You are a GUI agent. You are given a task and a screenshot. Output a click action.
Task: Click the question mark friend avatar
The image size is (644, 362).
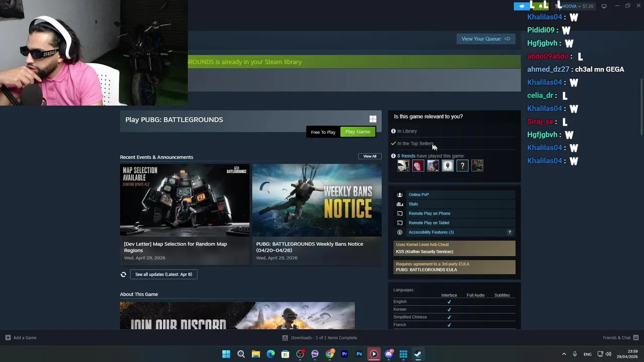[x=462, y=165]
